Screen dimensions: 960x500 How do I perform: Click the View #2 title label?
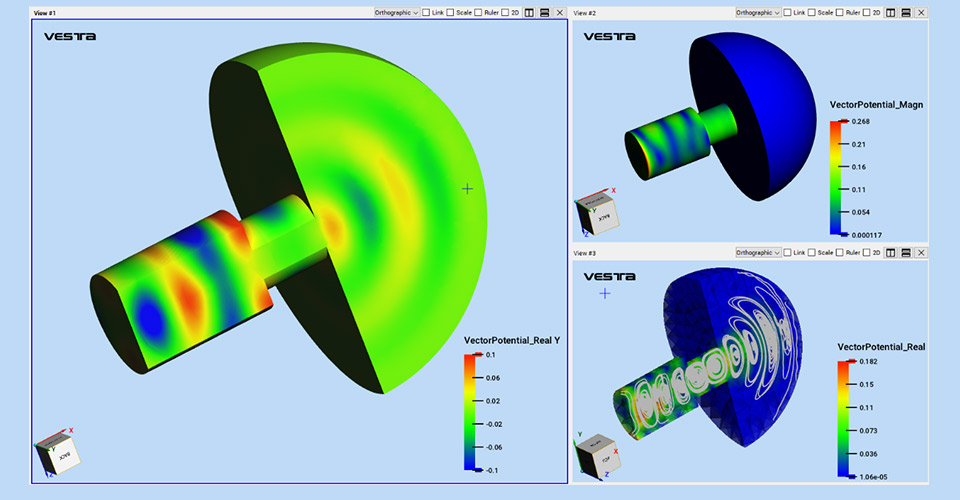click(x=585, y=13)
